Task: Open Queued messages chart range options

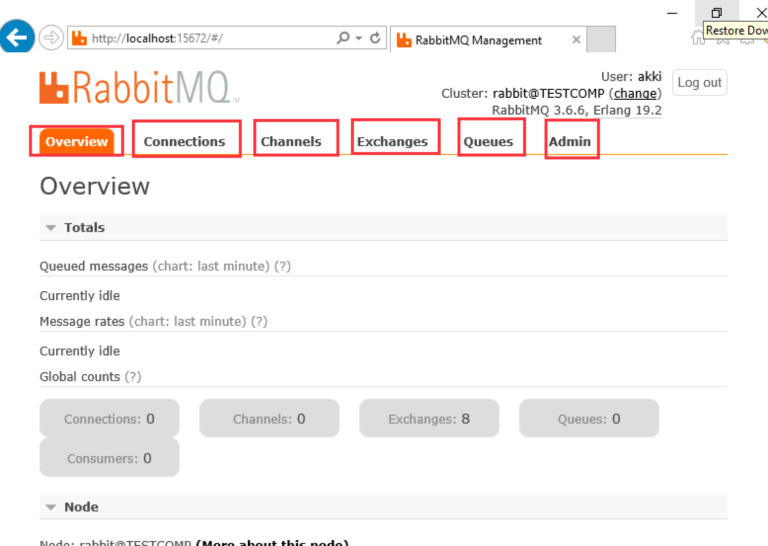Action: tap(211, 266)
